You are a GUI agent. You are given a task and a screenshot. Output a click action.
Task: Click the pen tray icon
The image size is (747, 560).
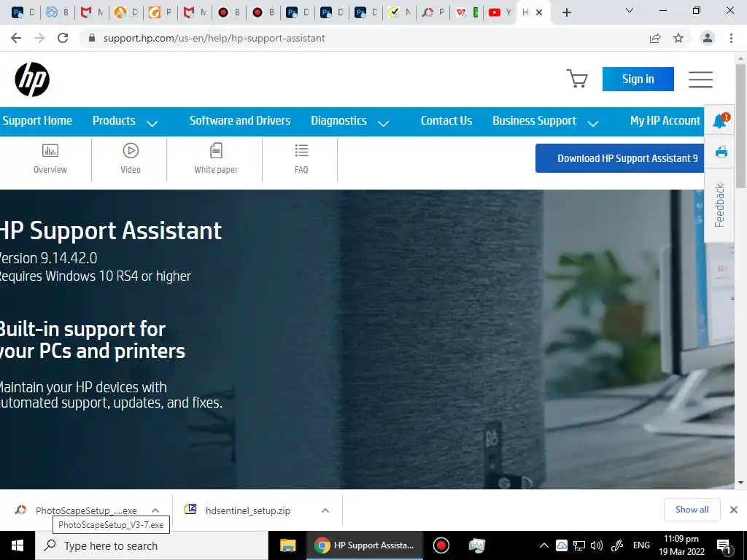[x=617, y=545]
